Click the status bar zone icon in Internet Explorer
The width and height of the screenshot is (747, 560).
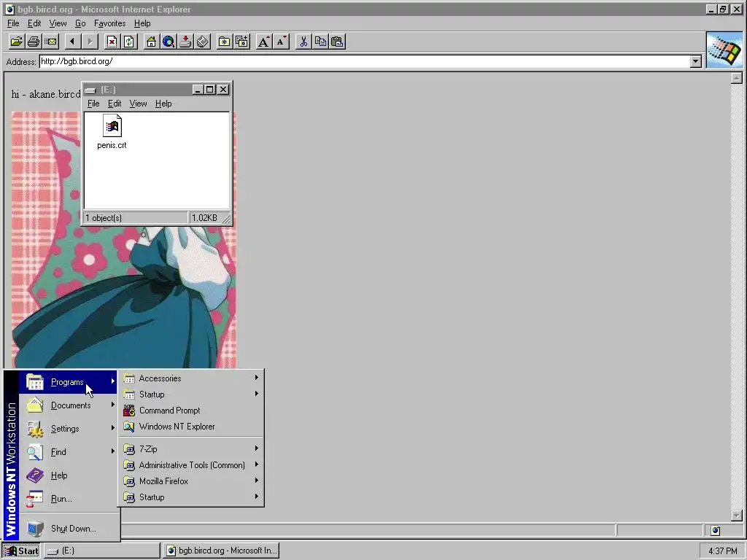[x=715, y=530]
